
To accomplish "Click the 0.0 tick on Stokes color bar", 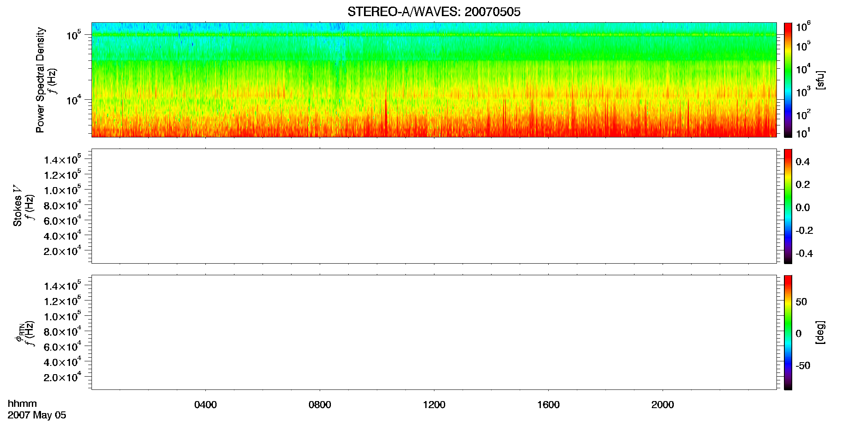I will (803, 208).
